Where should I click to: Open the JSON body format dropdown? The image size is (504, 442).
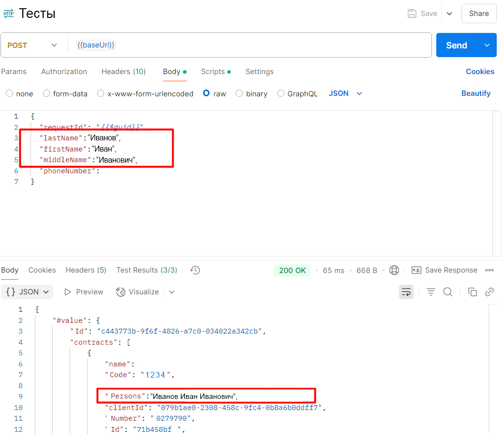345,93
